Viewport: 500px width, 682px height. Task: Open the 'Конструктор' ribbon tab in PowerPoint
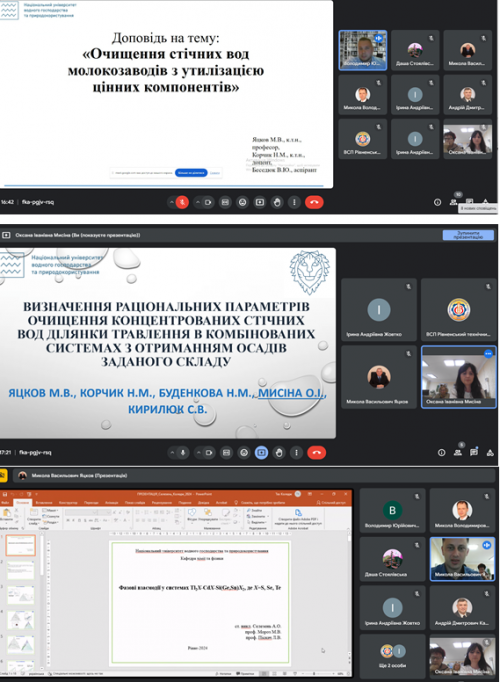pyautogui.click(x=68, y=502)
